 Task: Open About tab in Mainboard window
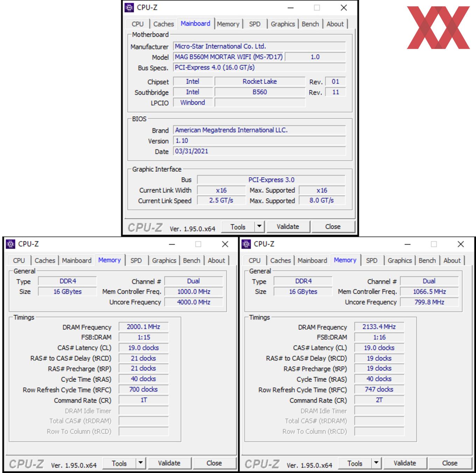pyautogui.click(x=335, y=24)
